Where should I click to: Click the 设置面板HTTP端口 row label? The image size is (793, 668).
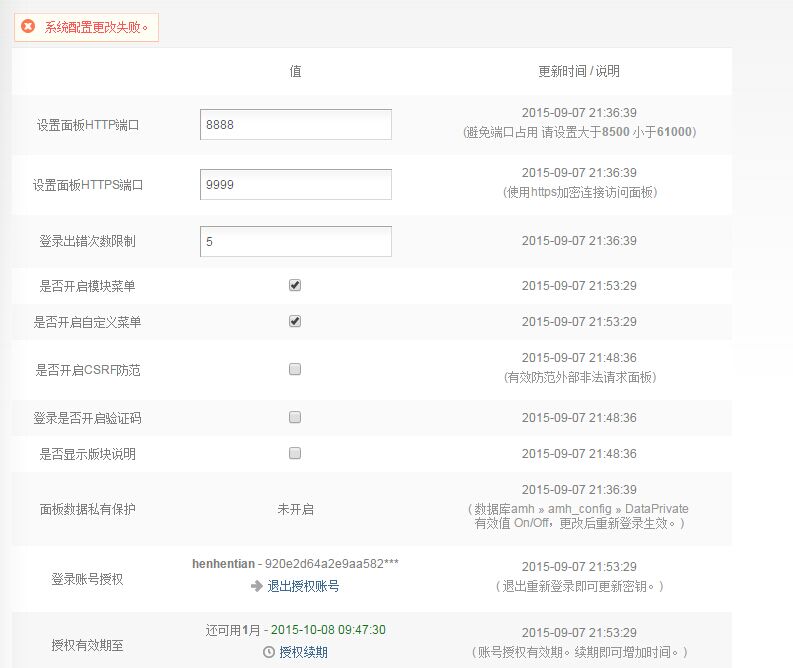click(x=87, y=126)
